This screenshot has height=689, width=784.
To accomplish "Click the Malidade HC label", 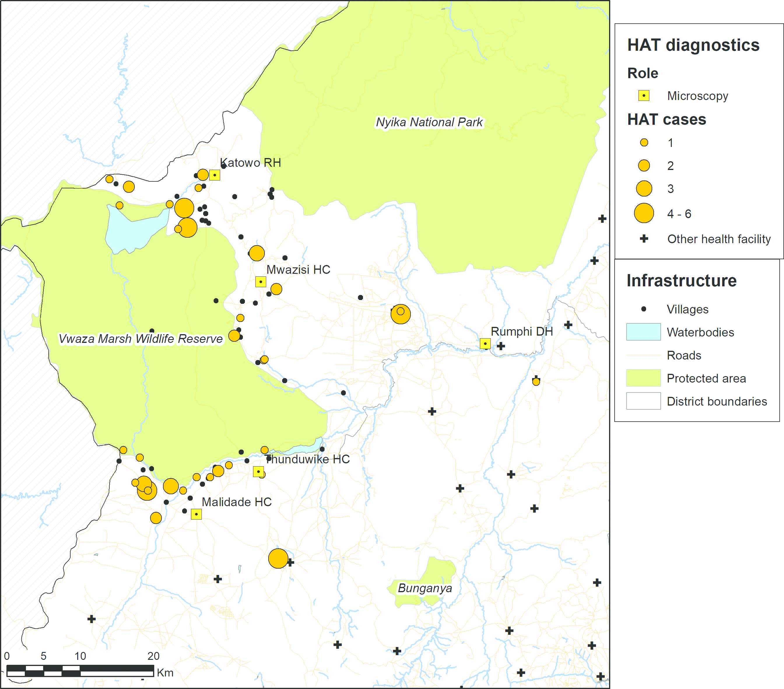I will (x=237, y=502).
